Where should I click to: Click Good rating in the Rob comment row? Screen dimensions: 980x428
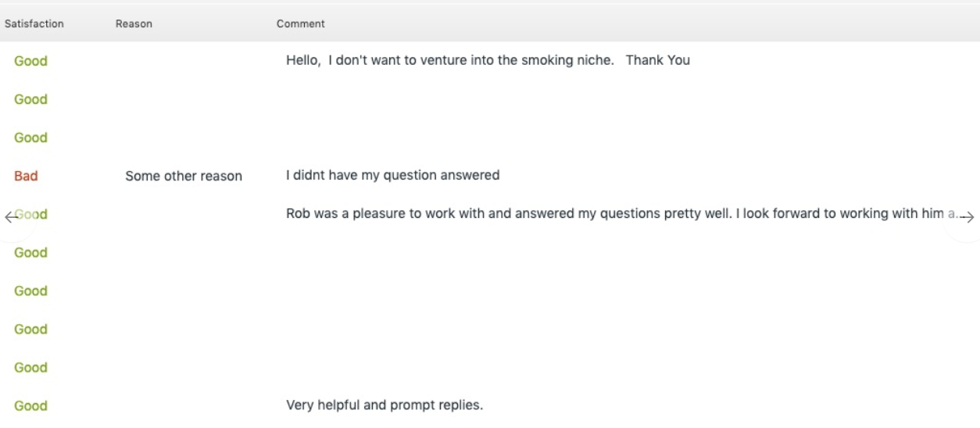[31, 214]
